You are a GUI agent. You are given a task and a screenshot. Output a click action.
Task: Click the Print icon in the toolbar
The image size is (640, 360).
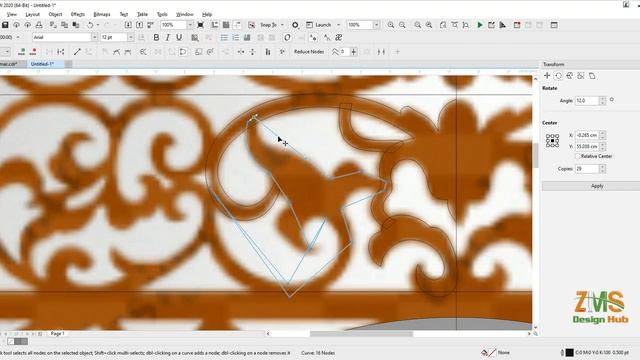coord(39,25)
